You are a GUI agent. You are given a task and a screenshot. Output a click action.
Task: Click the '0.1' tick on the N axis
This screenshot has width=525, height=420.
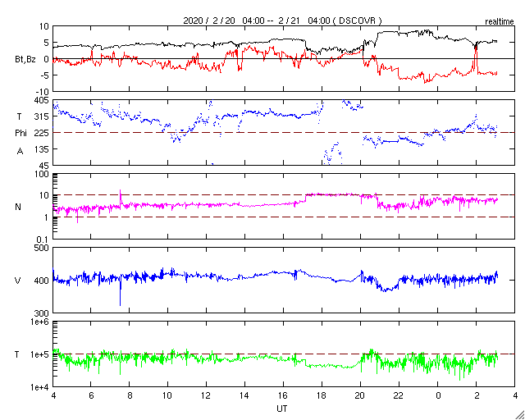[x=43, y=240]
